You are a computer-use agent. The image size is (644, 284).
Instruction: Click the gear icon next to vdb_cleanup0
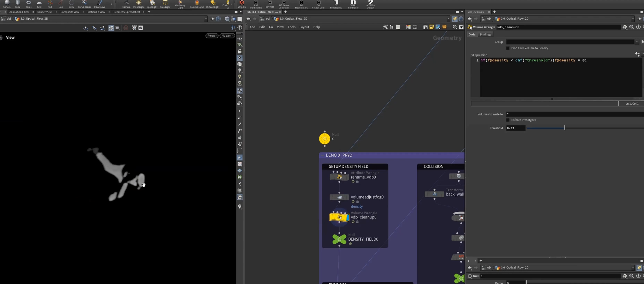[x=625, y=27]
